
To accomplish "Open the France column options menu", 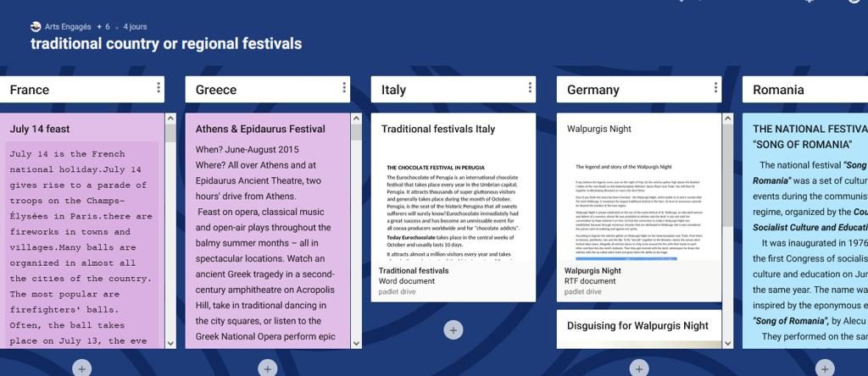I will coord(159,87).
